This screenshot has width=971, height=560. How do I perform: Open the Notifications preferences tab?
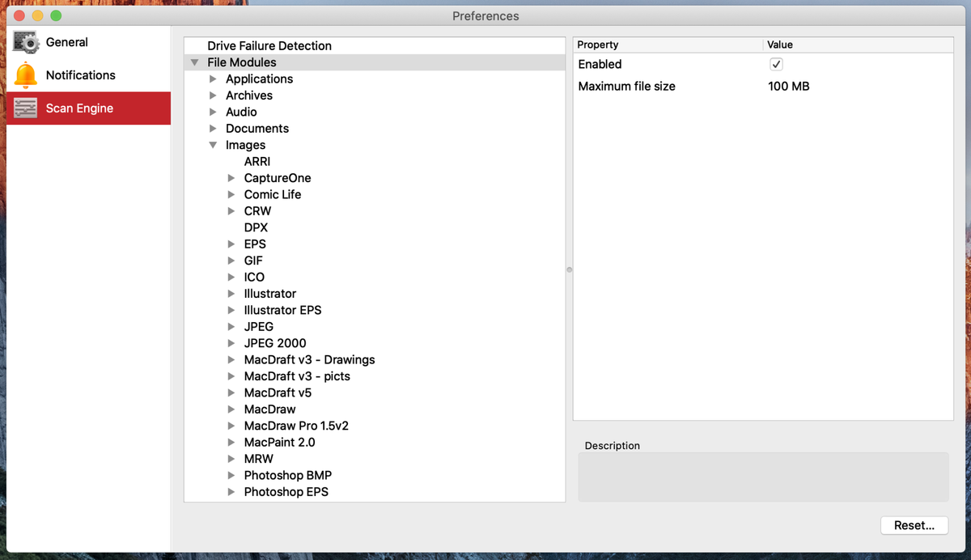click(x=80, y=75)
